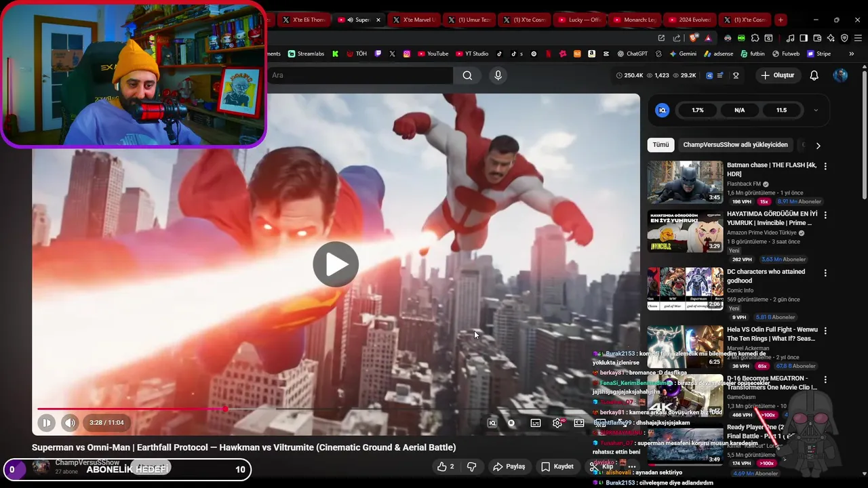Switch to X'te Marvel browser tab
Screen dimensions: 868x488
pyautogui.click(x=414, y=20)
